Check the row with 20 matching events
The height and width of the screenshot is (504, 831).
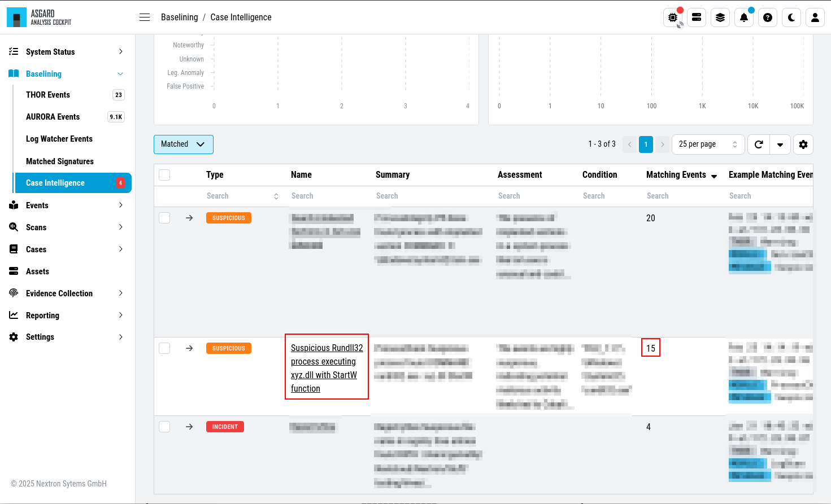(x=164, y=218)
